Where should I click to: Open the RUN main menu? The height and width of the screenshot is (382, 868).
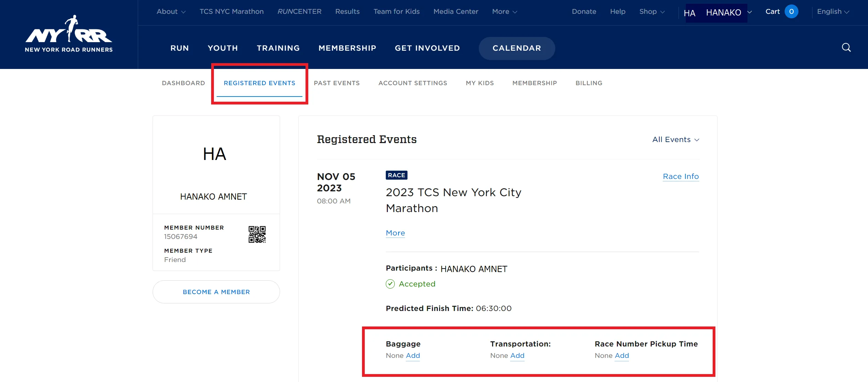coord(179,48)
